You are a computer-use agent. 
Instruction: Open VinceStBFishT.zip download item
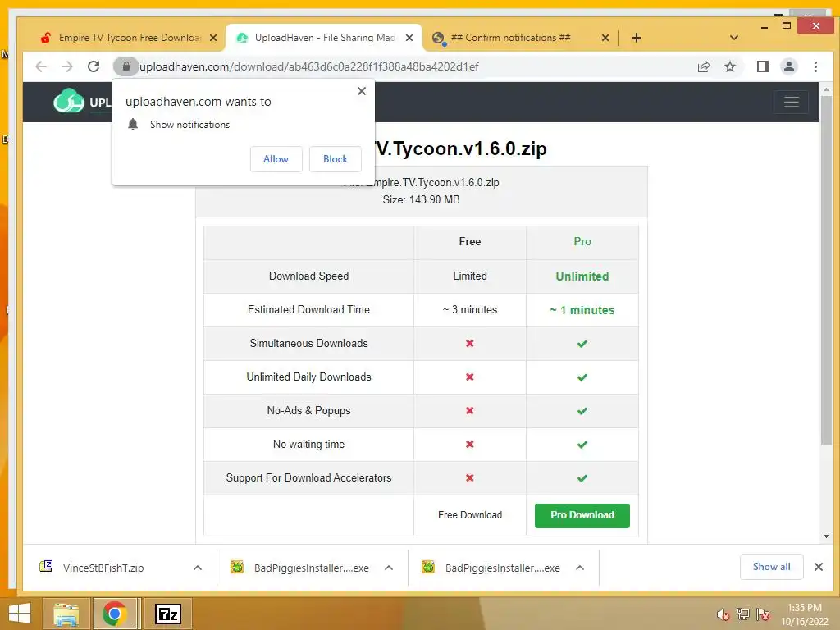coord(103,568)
